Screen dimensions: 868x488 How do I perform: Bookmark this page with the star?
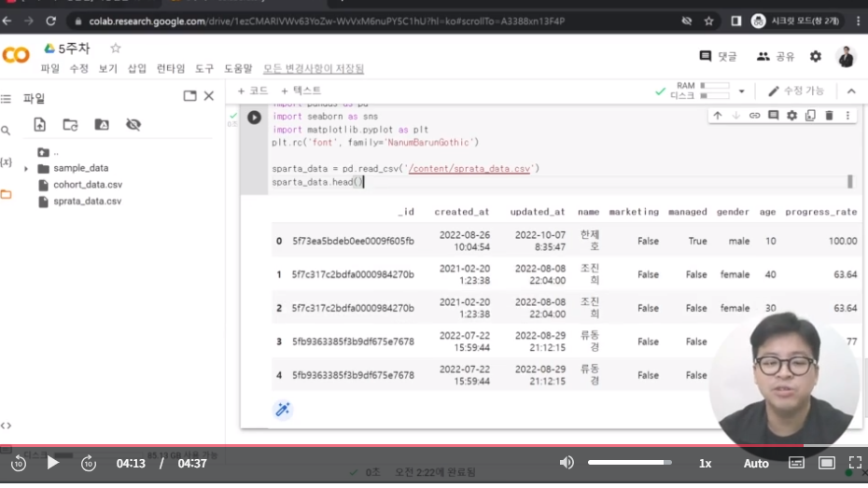tap(708, 21)
